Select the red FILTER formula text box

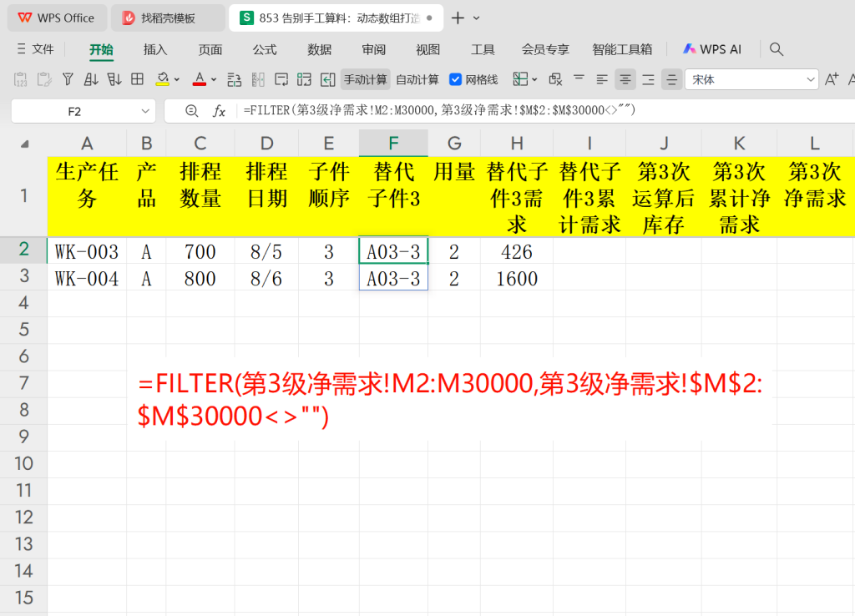click(450, 400)
